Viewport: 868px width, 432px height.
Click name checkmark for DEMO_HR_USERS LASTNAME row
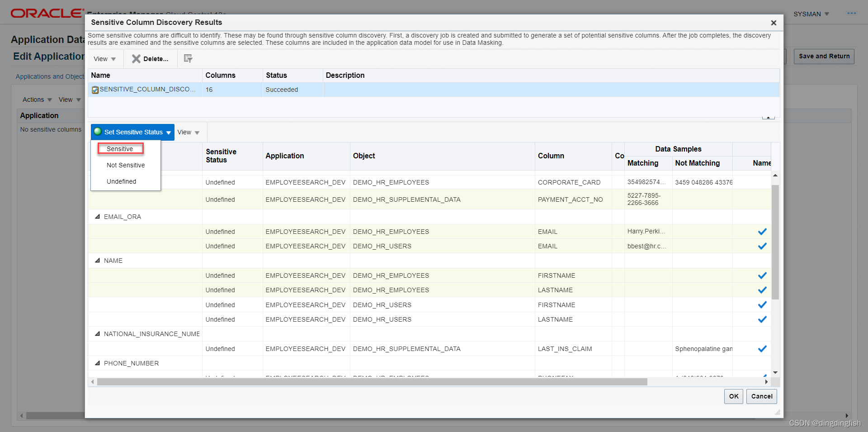coord(762,319)
